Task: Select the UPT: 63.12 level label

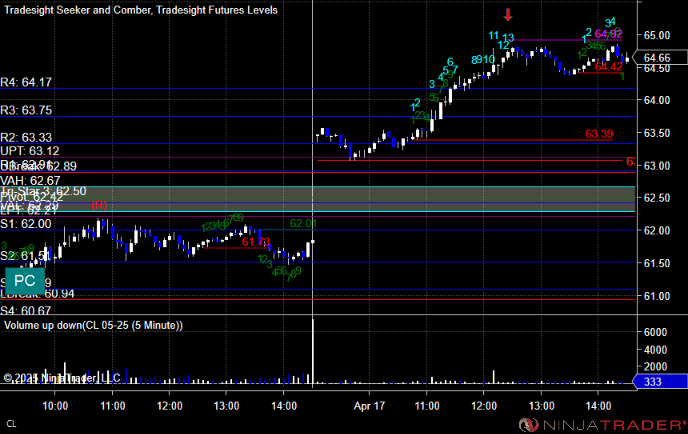Action: 29,151
